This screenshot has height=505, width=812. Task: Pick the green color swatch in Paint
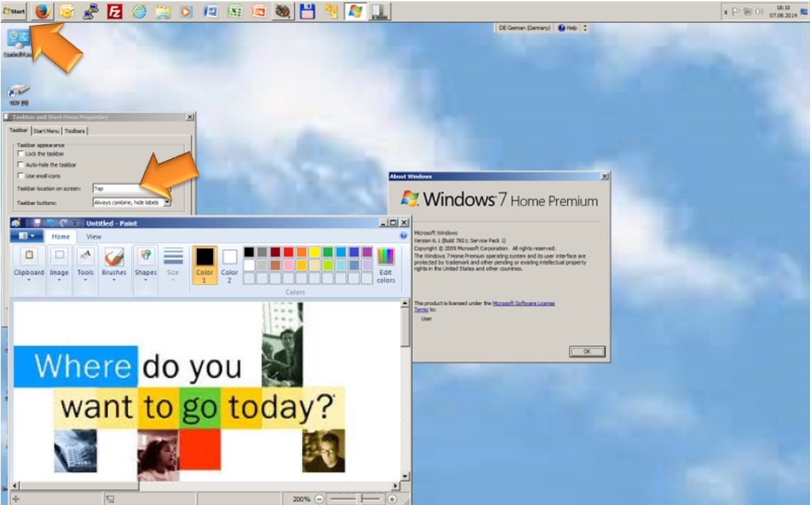click(328, 252)
